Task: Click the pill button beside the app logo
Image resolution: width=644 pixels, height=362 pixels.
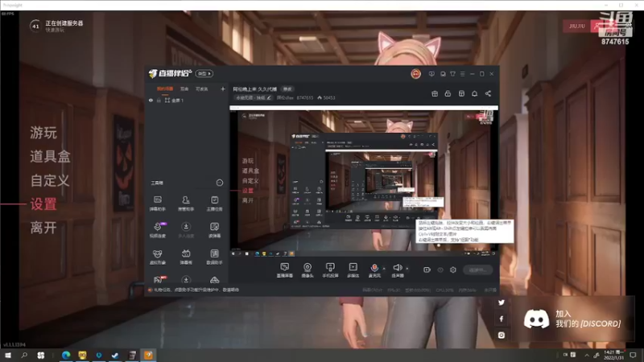Action: point(204,73)
